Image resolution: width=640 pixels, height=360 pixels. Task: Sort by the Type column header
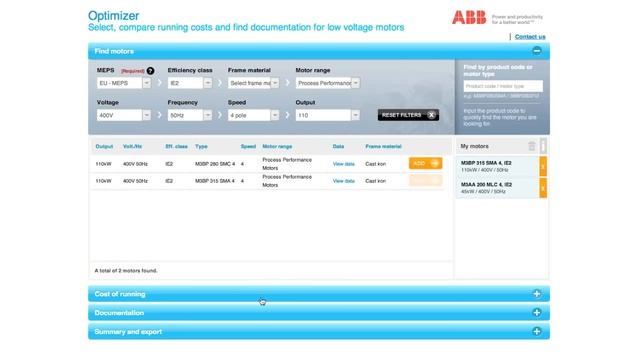pos(201,146)
